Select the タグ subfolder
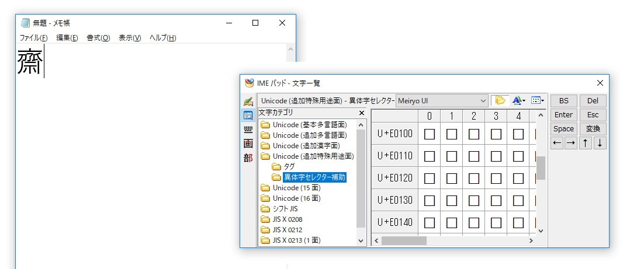The width and height of the screenshot is (644, 269). point(283,167)
